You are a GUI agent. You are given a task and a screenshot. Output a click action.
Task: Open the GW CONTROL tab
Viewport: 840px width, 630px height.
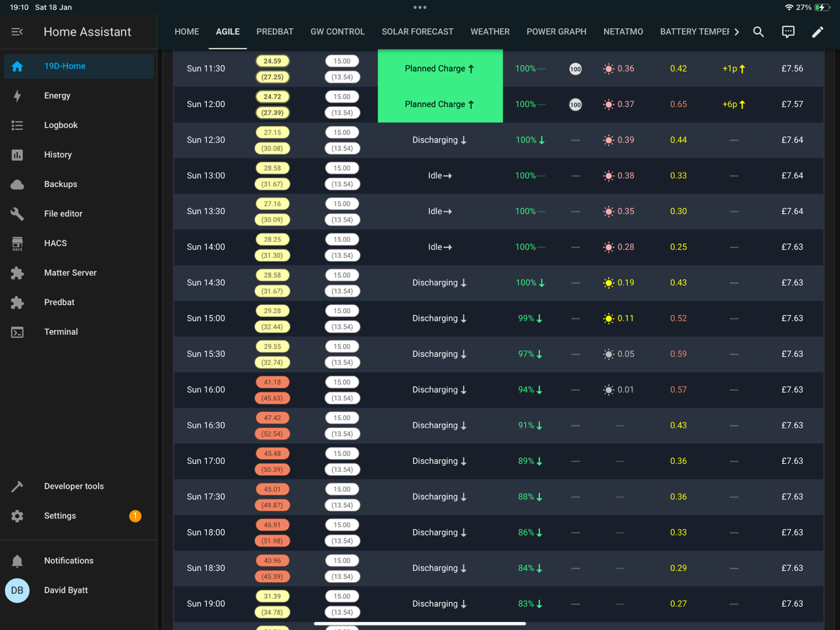pos(337,31)
